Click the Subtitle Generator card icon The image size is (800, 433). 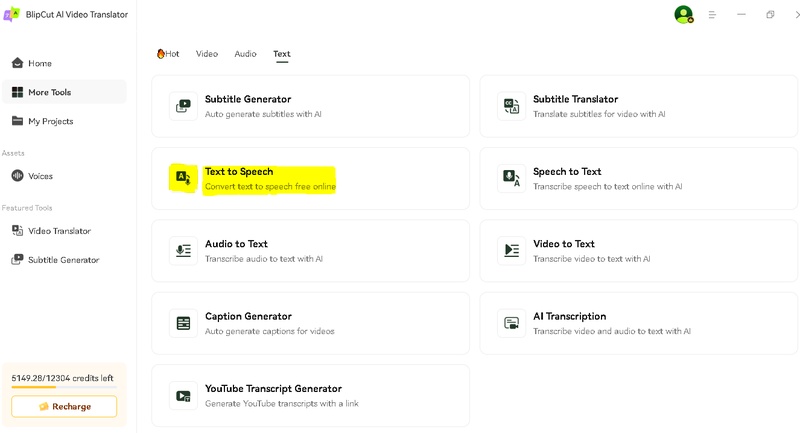pos(183,106)
